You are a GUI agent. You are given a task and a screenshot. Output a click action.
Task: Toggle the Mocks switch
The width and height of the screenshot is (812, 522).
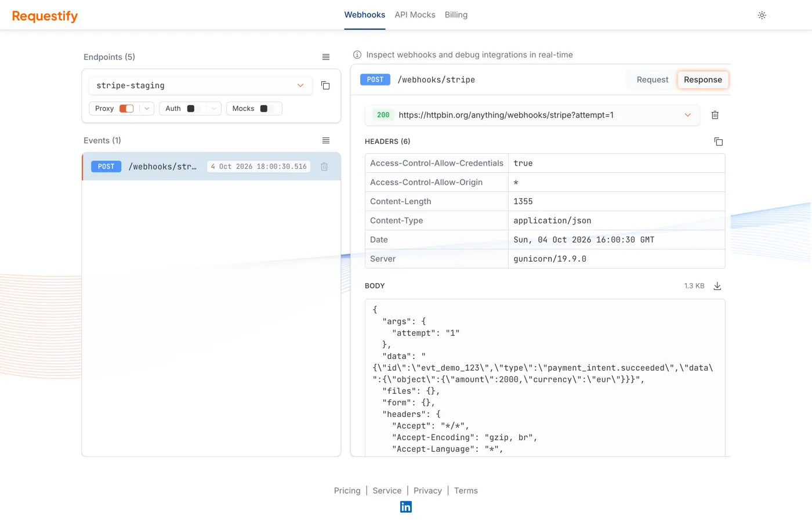pyautogui.click(x=267, y=108)
